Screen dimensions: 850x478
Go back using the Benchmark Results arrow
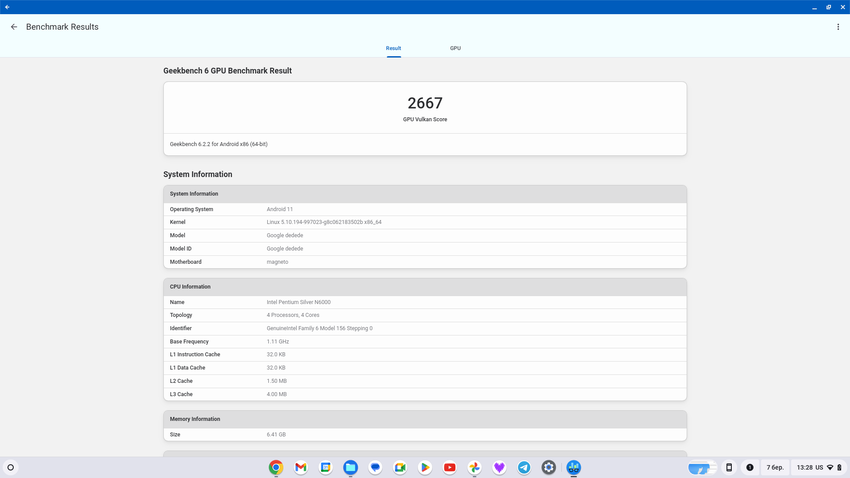pyautogui.click(x=14, y=27)
